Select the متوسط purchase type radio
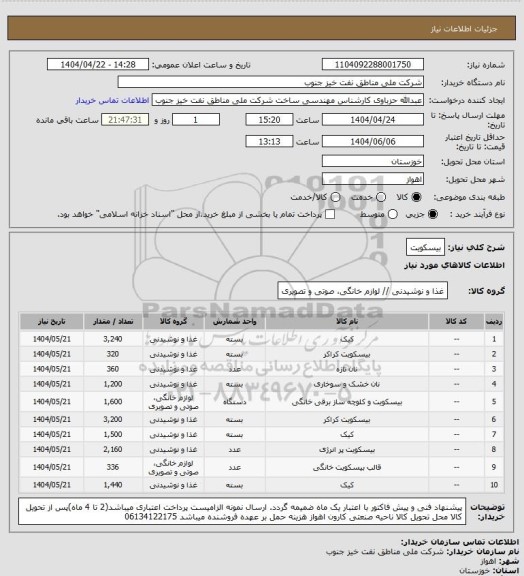 [393, 214]
